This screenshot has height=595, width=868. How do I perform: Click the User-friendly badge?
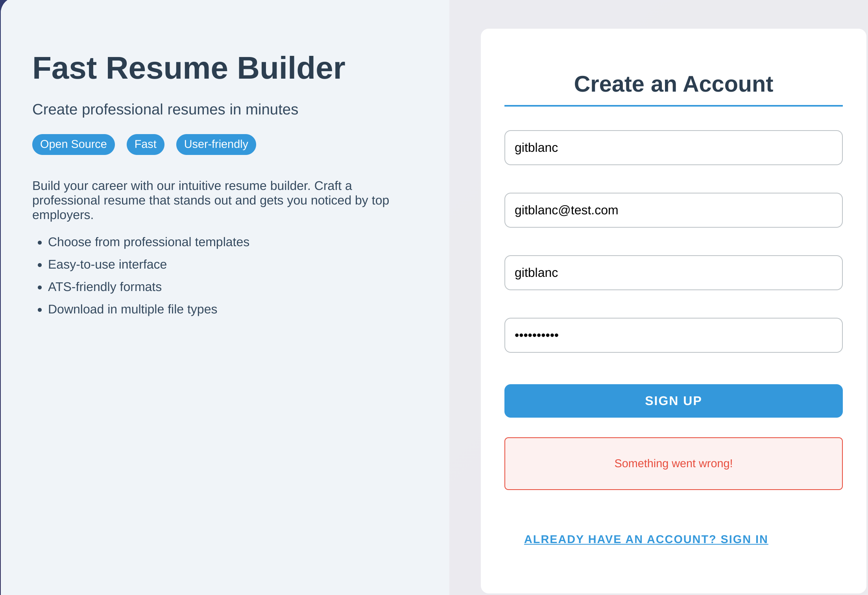pyautogui.click(x=216, y=144)
